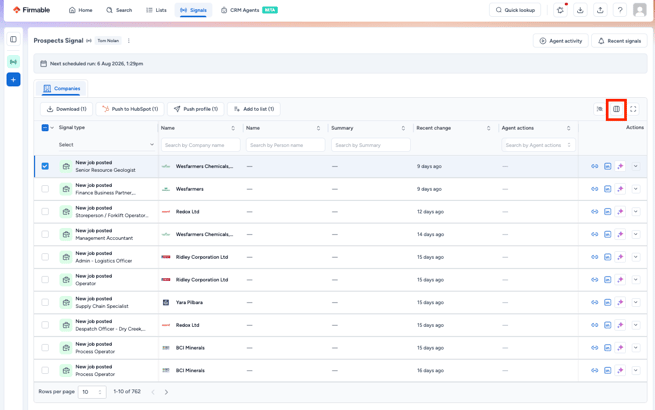Image resolution: width=655 pixels, height=410 pixels.
Task: Go to Home in top navigation
Action: [x=81, y=10]
